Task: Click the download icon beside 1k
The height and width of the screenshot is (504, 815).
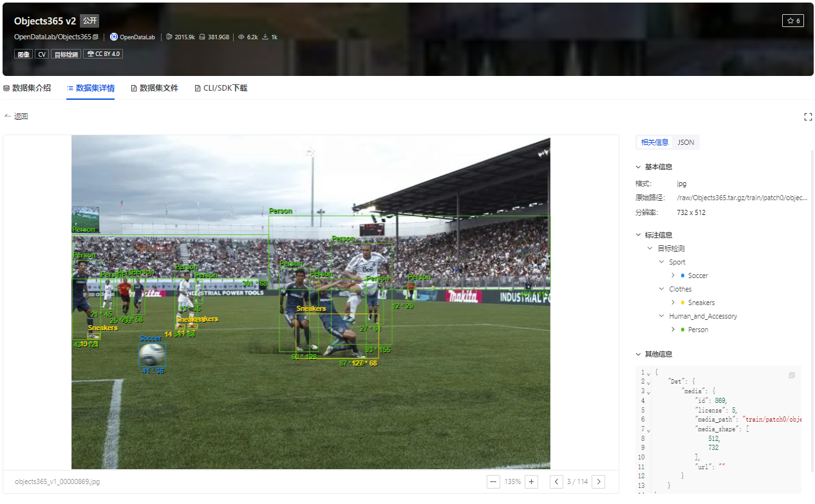Action: (x=265, y=37)
